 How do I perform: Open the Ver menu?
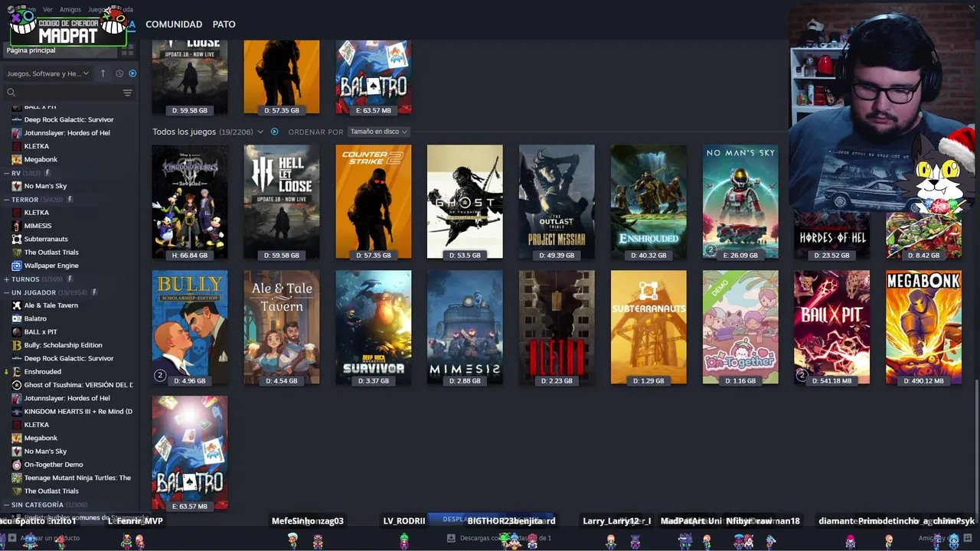(47, 9)
